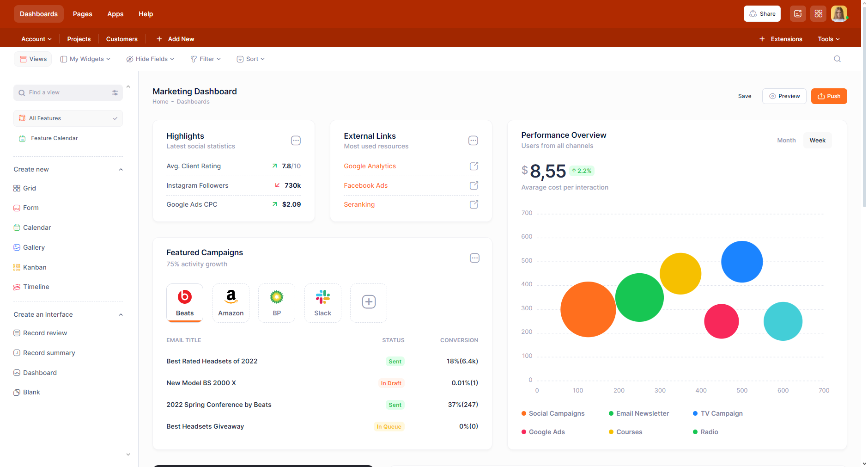Collapse the Create new section
868x467 pixels.
[x=121, y=170]
